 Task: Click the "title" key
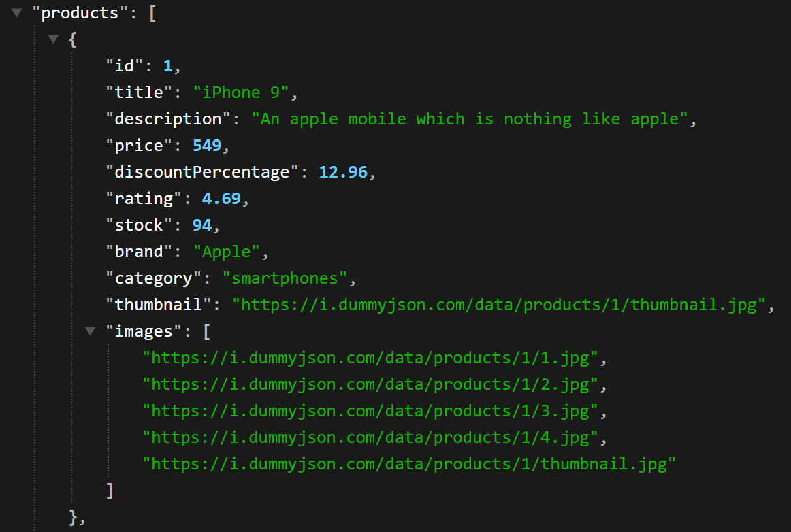pyautogui.click(x=139, y=93)
